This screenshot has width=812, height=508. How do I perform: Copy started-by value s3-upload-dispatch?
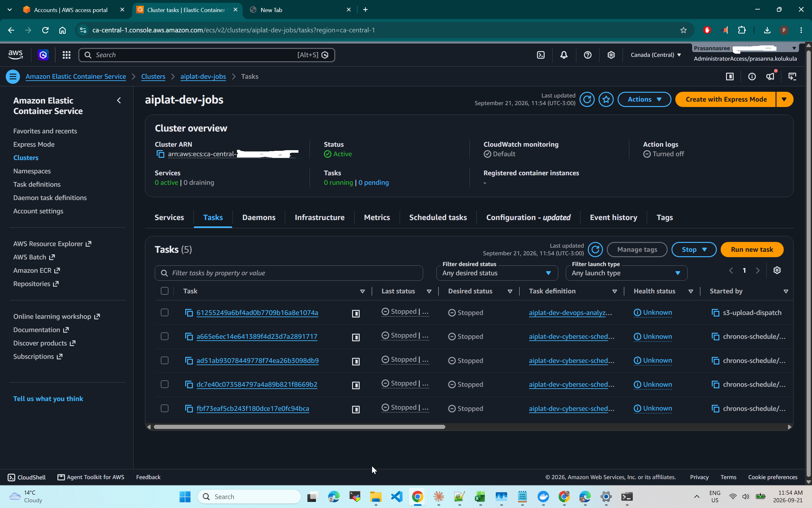(x=715, y=313)
